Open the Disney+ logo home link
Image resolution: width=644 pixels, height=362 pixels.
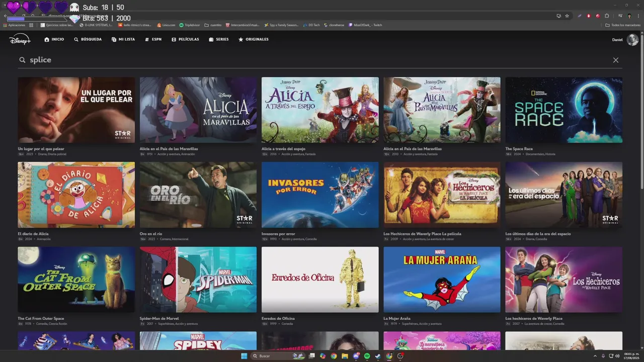click(20, 39)
